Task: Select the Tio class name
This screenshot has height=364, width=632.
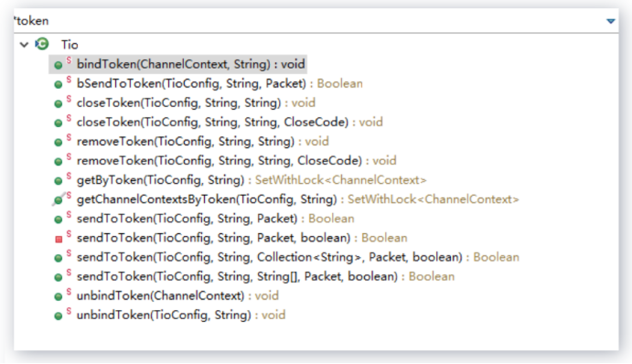Action: 70,45
